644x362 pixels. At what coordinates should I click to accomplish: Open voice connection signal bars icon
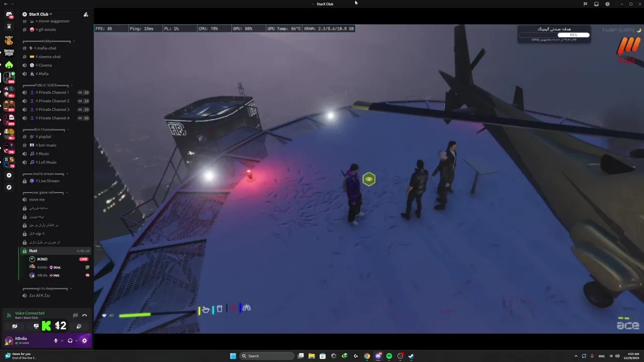point(9,315)
